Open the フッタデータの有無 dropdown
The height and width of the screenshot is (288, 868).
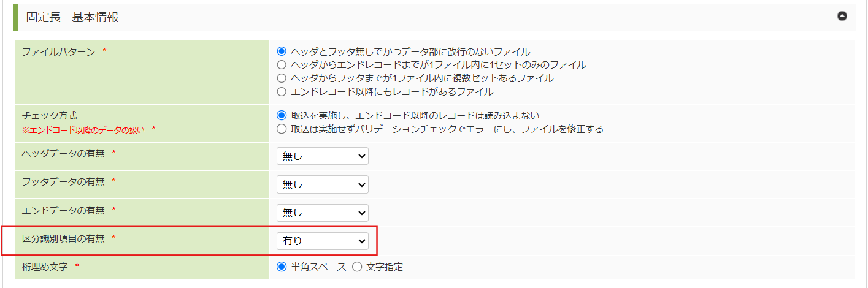pos(322,184)
